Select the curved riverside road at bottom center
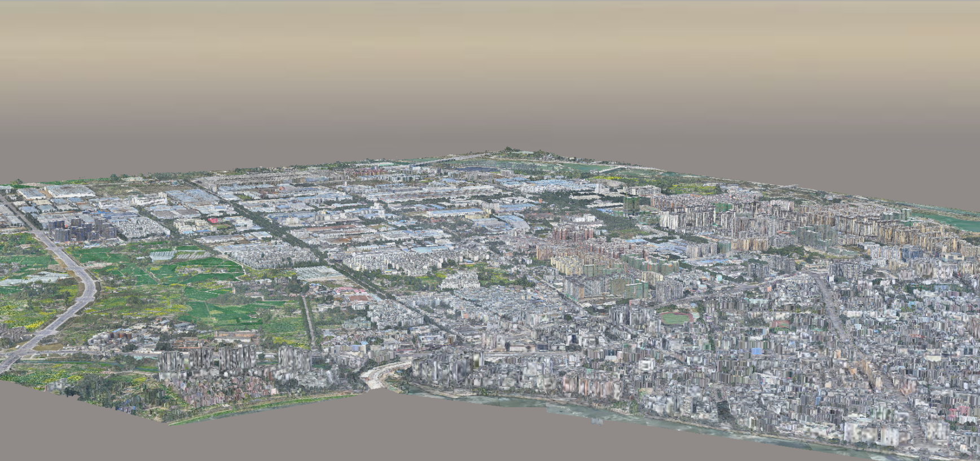Image resolution: width=980 pixels, height=461 pixels. (x=384, y=374)
